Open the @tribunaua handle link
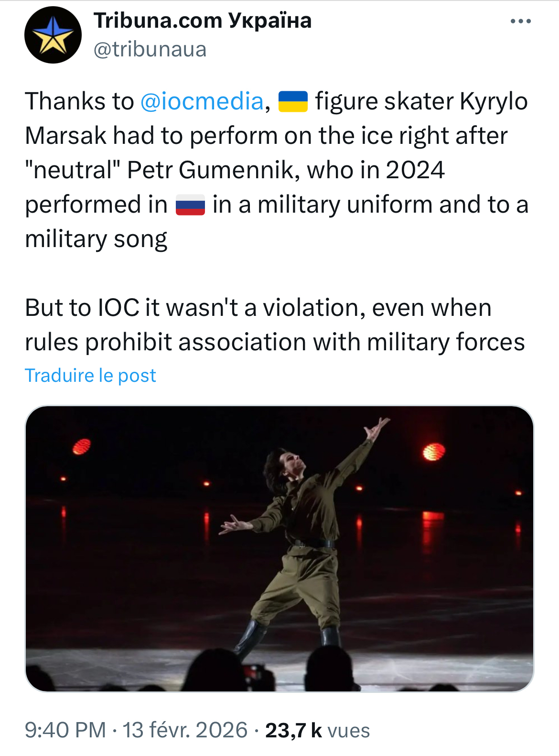This screenshot has width=559, height=756. tap(150, 49)
